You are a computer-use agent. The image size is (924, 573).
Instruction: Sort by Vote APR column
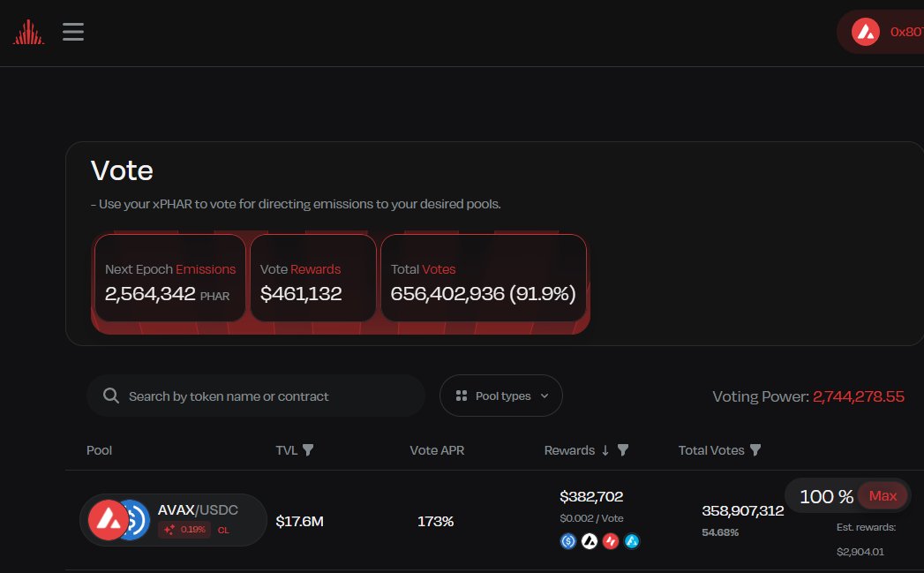437,450
